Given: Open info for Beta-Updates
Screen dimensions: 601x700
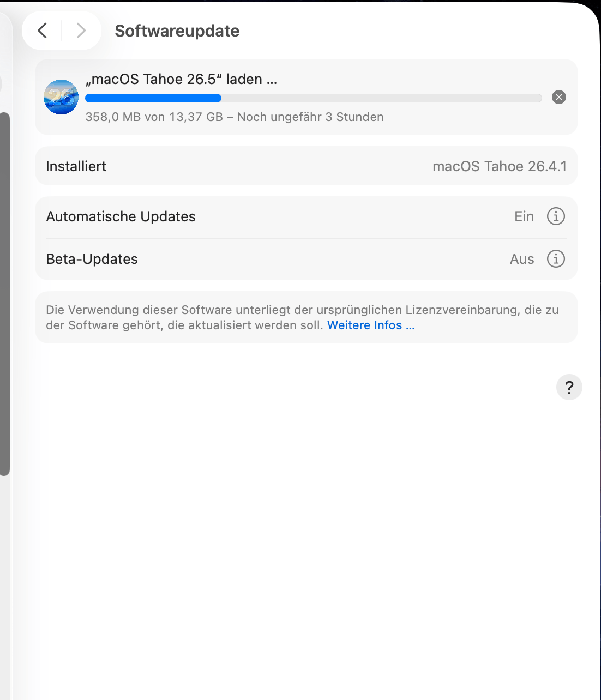Looking at the screenshot, I should point(556,258).
